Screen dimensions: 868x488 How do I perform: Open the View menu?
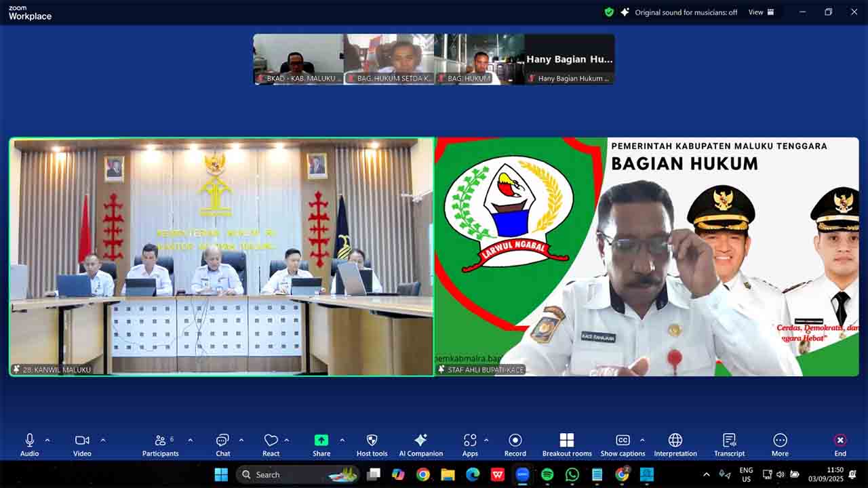coord(760,12)
